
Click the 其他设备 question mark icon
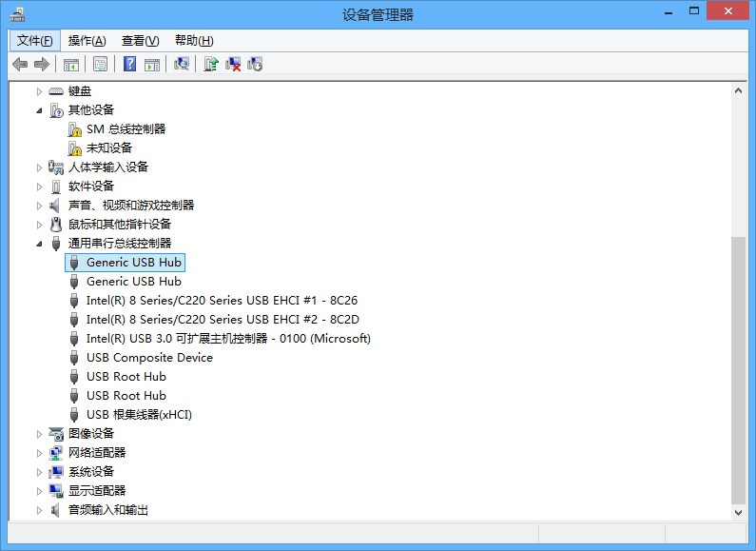56,110
